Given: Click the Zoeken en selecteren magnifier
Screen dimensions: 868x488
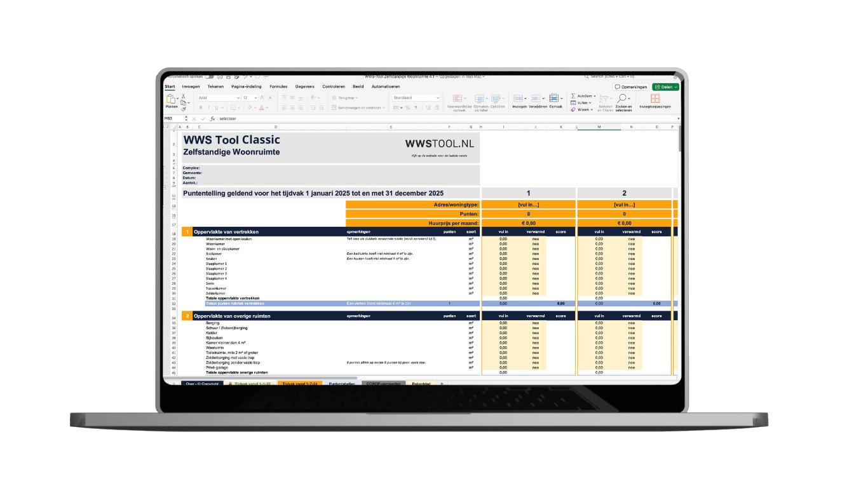Looking at the screenshot, I should coord(622,98).
